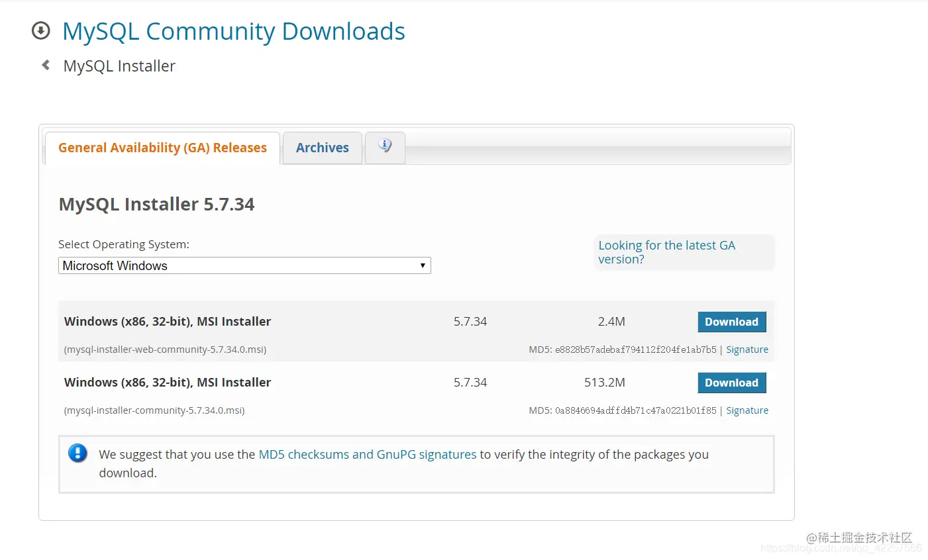928x560 pixels.
Task: Follow the Looking for the latest GA version link
Action: (667, 252)
